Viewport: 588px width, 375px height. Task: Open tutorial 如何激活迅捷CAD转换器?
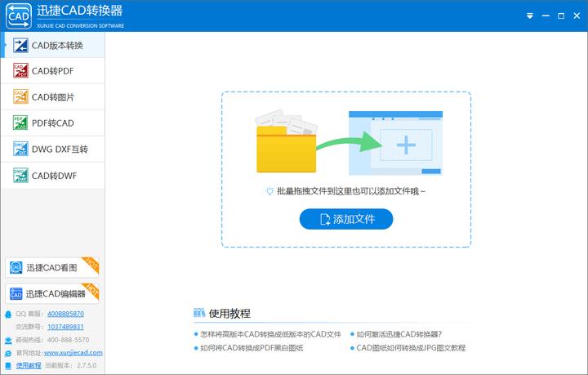click(x=399, y=334)
